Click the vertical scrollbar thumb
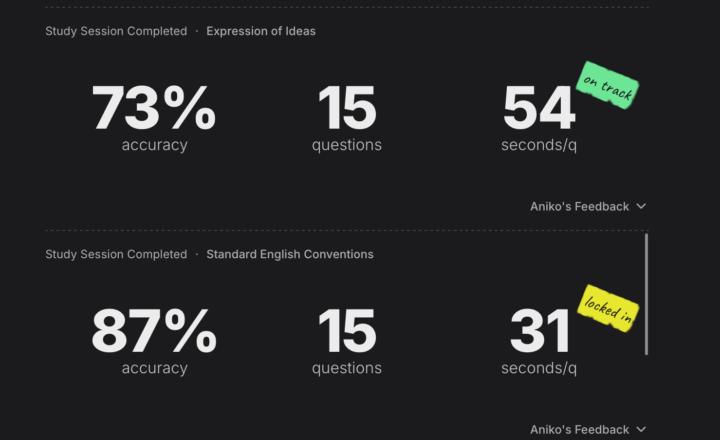This screenshot has height=440, width=720. [646, 294]
